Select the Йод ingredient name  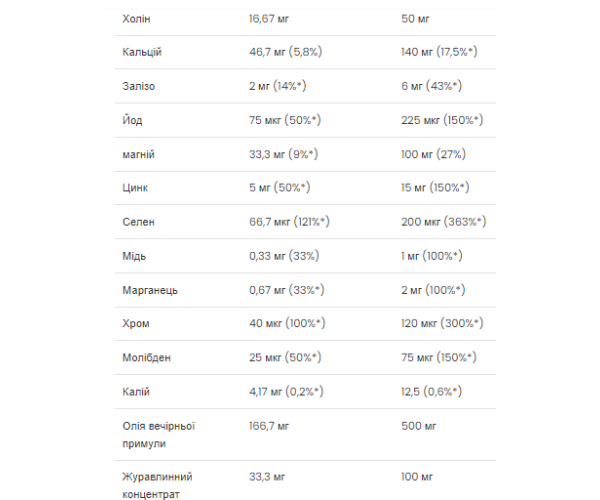click(x=131, y=119)
